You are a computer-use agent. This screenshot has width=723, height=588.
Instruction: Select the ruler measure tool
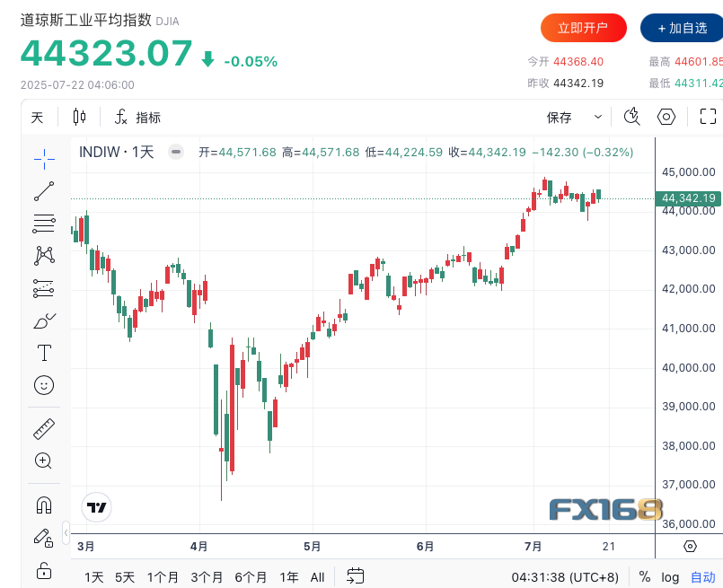[43, 429]
